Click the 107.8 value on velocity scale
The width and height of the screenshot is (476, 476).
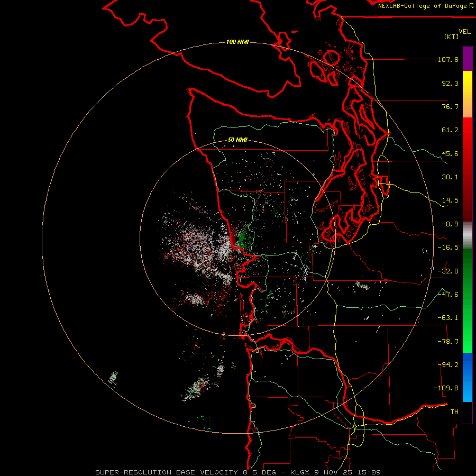coord(448,59)
